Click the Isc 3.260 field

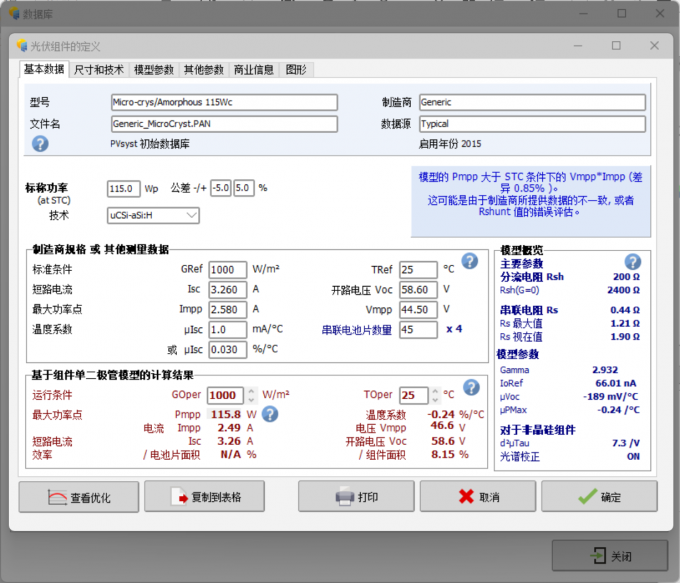(x=228, y=290)
